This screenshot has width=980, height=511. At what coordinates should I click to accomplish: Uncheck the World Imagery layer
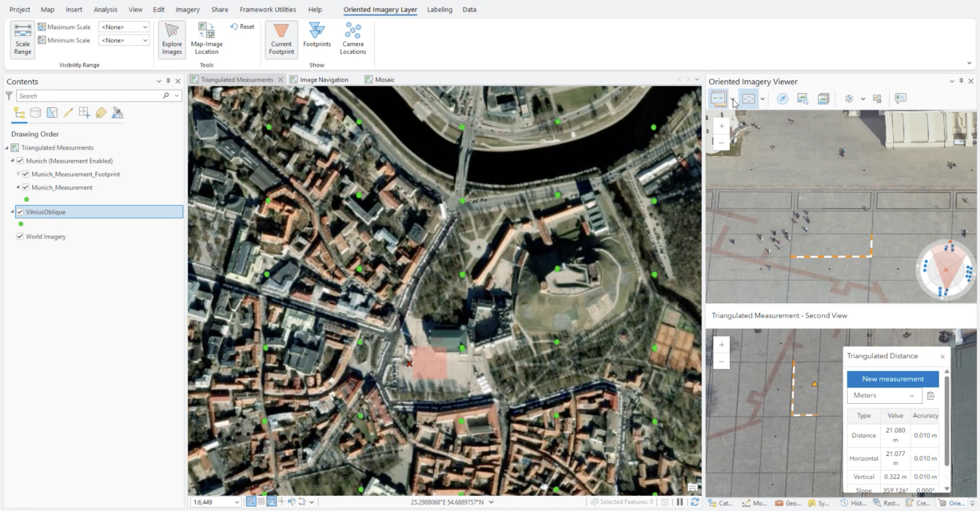click(x=20, y=236)
